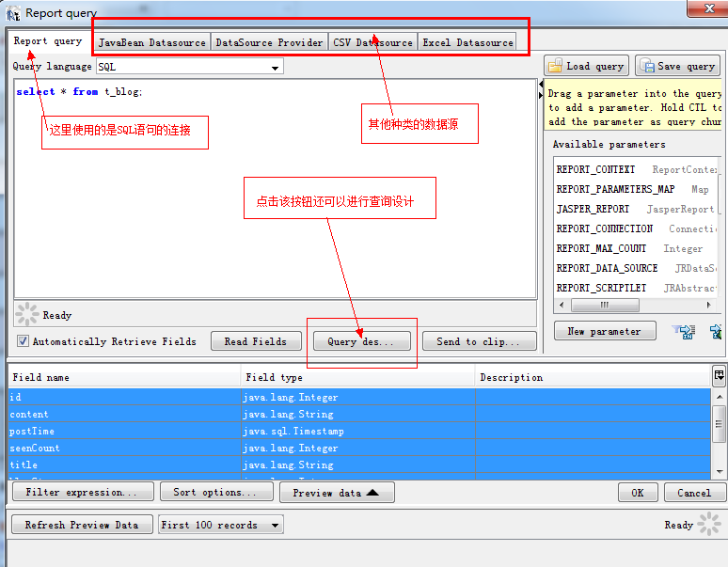Open the CSV Datasource tab
This screenshot has height=567, width=728.
[x=372, y=42]
